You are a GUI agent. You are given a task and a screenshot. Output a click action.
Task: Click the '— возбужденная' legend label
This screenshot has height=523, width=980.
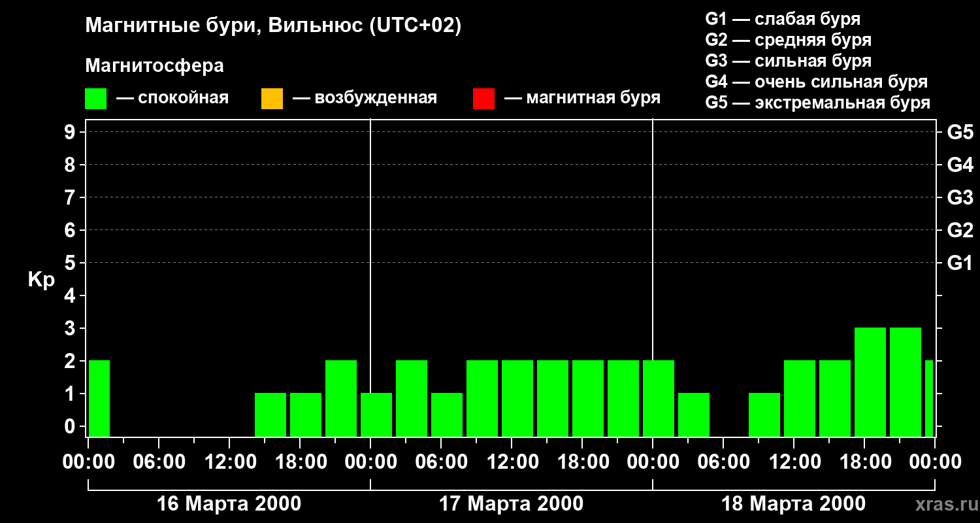(x=365, y=98)
